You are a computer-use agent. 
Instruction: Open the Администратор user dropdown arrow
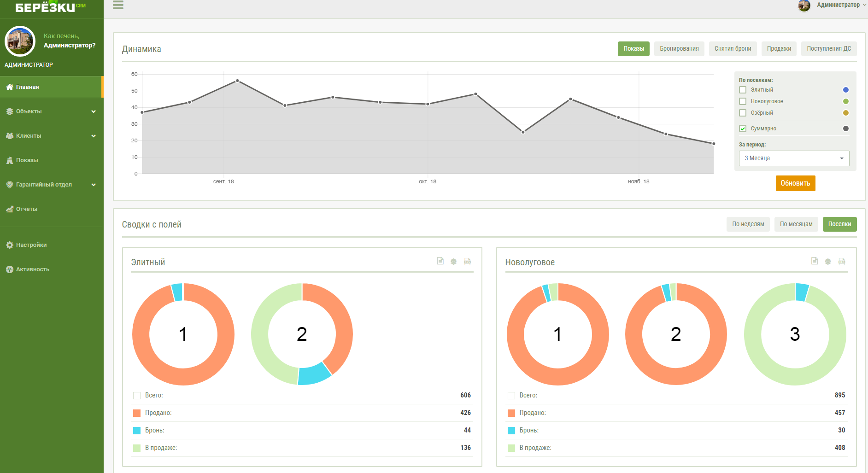(x=864, y=5)
